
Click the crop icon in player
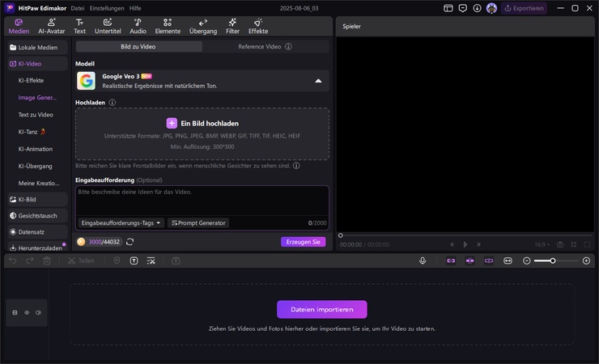click(x=574, y=244)
